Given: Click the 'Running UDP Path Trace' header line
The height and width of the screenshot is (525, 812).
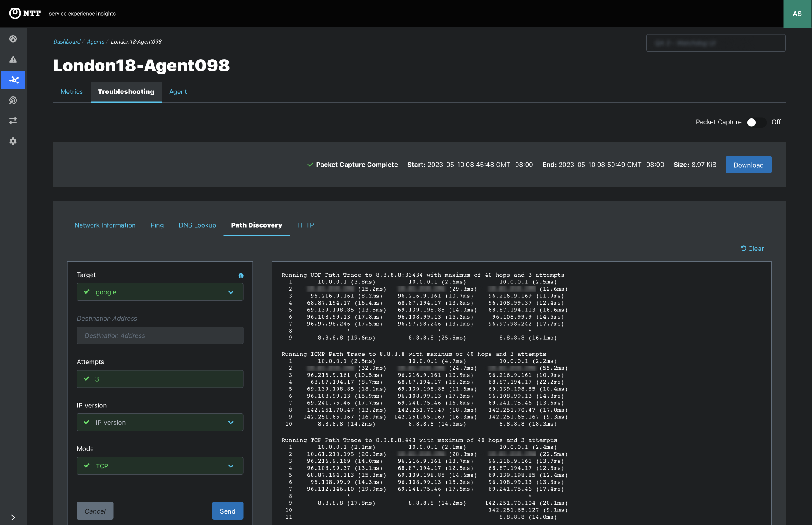Looking at the screenshot, I should (x=423, y=275).
